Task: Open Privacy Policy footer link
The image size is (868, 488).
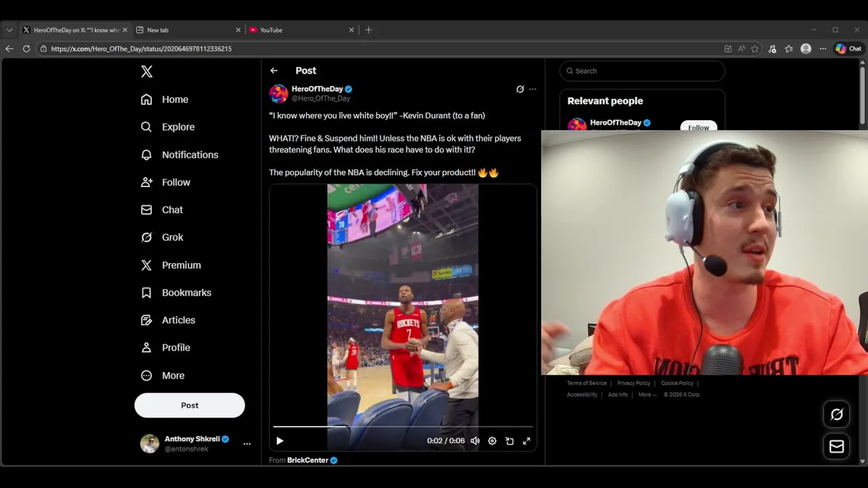Action: (633, 384)
